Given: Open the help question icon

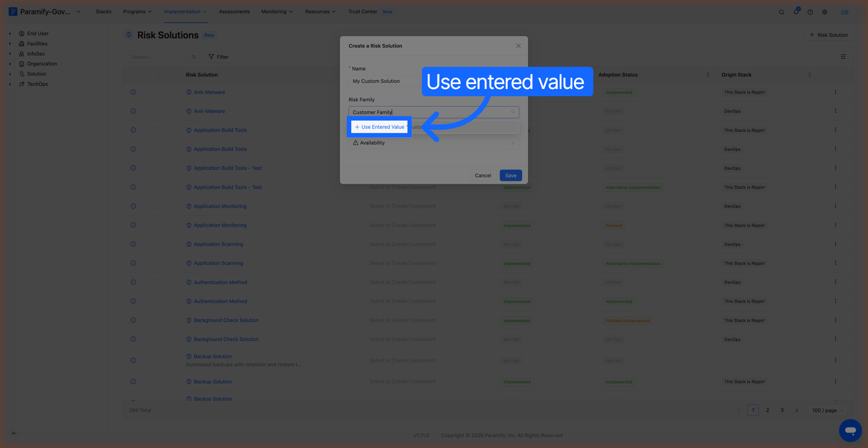Looking at the screenshot, I should tap(810, 12).
